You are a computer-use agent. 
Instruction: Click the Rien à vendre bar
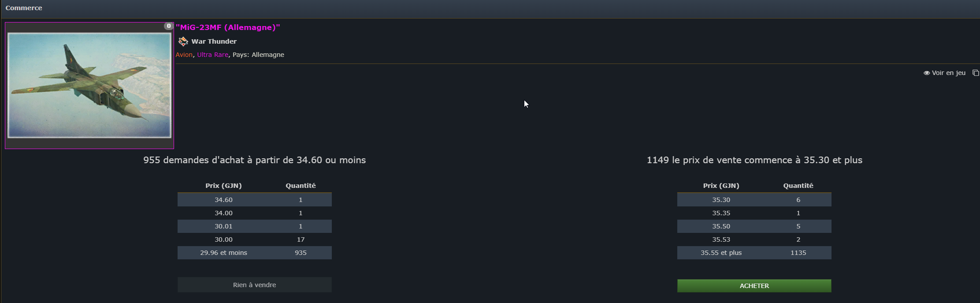coord(254,284)
